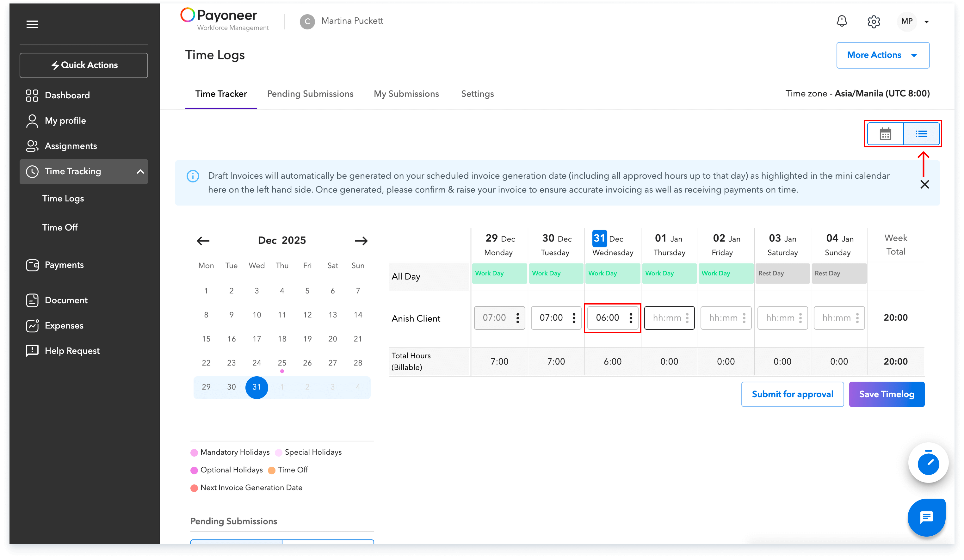Select December 25 in the mini calendar
This screenshot has width=964, height=560.
pyautogui.click(x=282, y=363)
